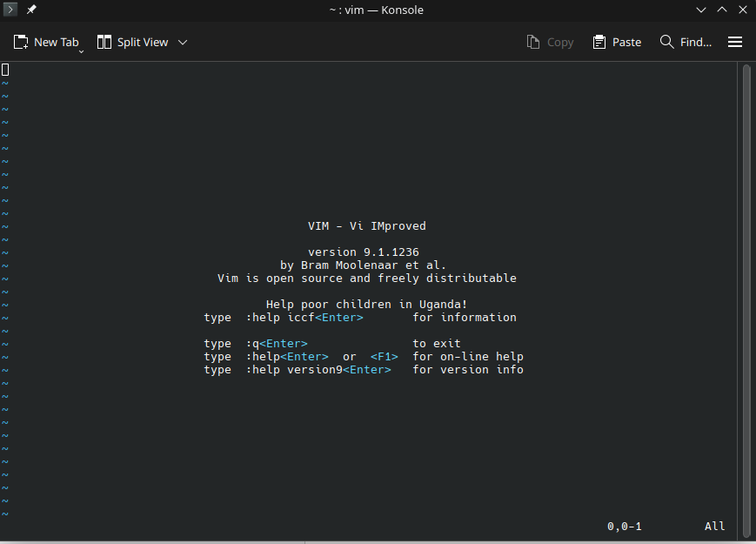Click the 'All' scroll position indicator

pyautogui.click(x=714, y=526)
